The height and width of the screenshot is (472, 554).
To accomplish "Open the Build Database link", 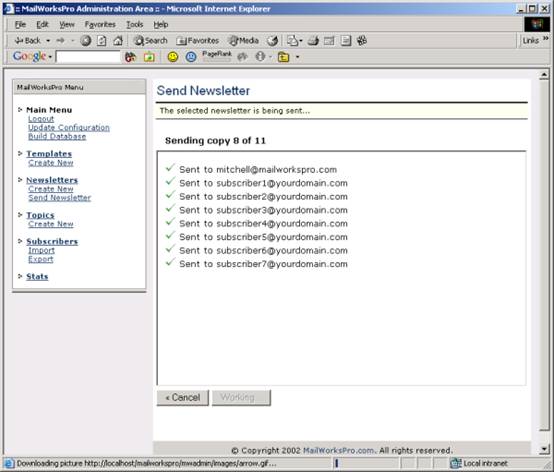I will [x=57, y=136].
